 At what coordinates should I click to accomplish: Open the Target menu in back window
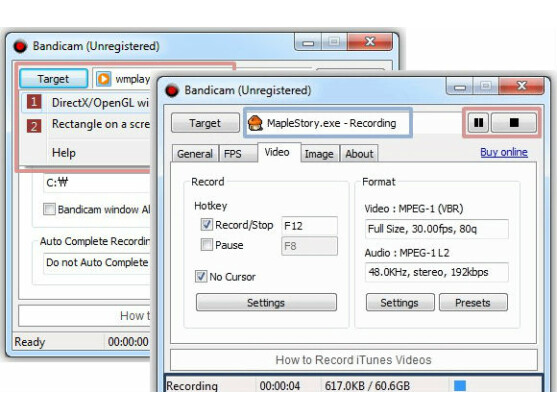tap(53, 78)
